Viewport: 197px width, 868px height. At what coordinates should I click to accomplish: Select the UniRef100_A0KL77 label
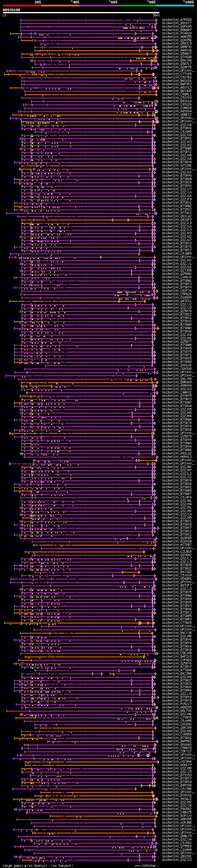(x=177, y=765)
